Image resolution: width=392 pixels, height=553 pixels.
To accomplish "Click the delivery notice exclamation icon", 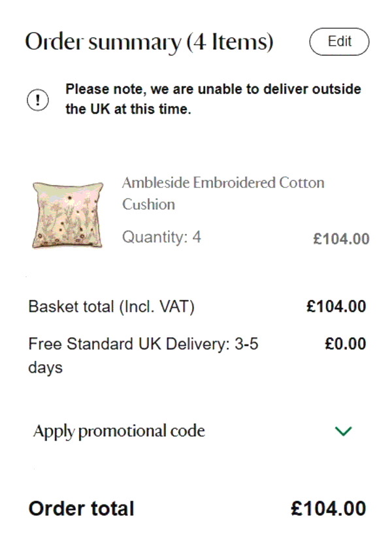I will pyautogui.click(x=38, y=100).
